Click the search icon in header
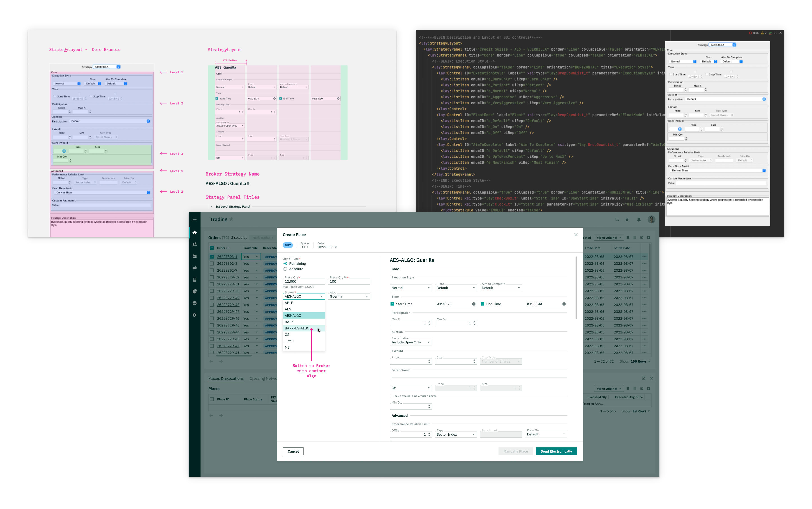 (x=617, y=220)
